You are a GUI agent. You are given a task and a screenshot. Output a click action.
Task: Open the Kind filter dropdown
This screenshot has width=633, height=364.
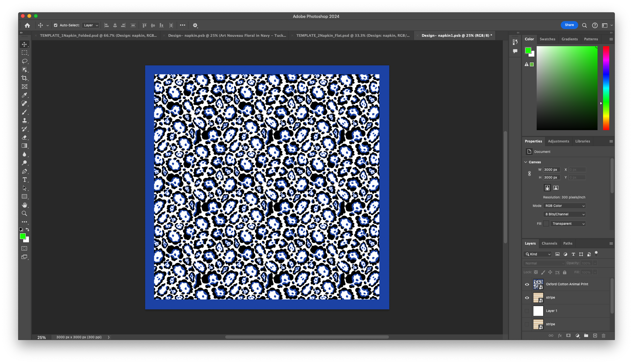(x=537, y=254)
